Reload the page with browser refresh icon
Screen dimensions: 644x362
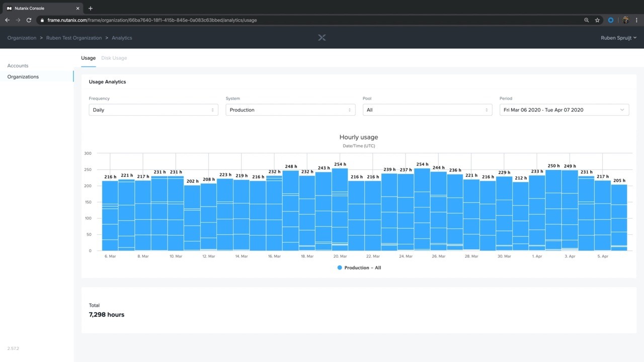pyautogui.click(x=29, y=20)
